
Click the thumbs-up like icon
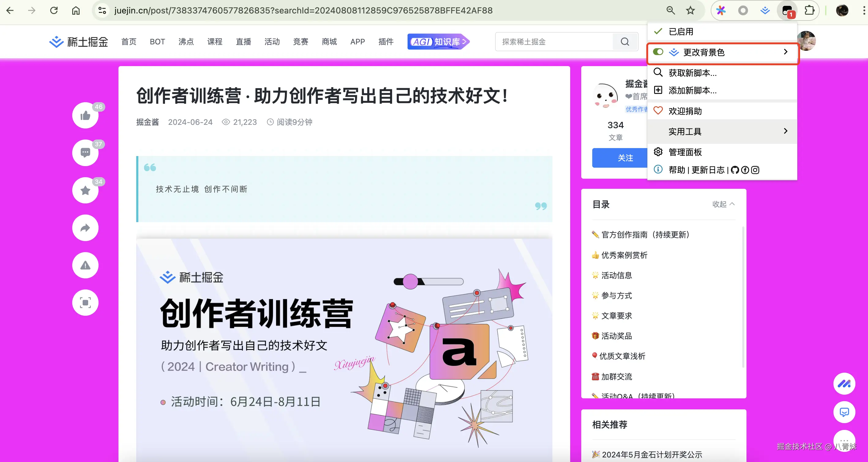[x=85, y=116]
